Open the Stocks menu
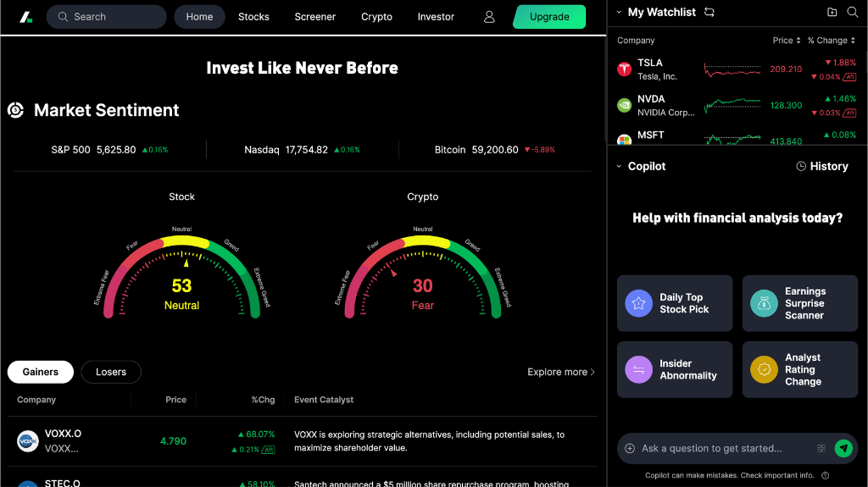The image size is (868, 487). pos(253,17)
